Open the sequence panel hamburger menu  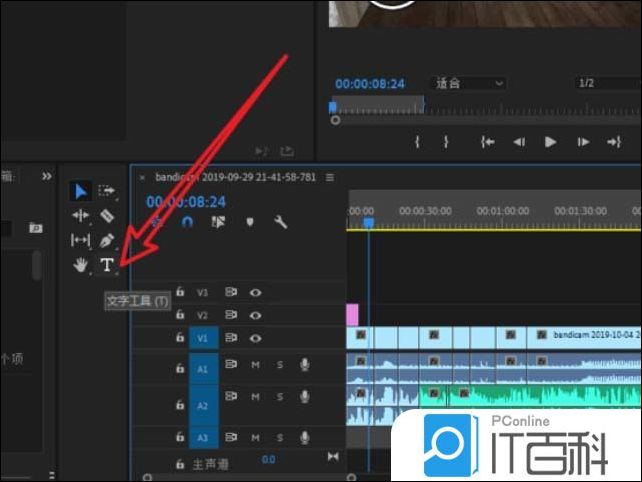coord(330,177)
